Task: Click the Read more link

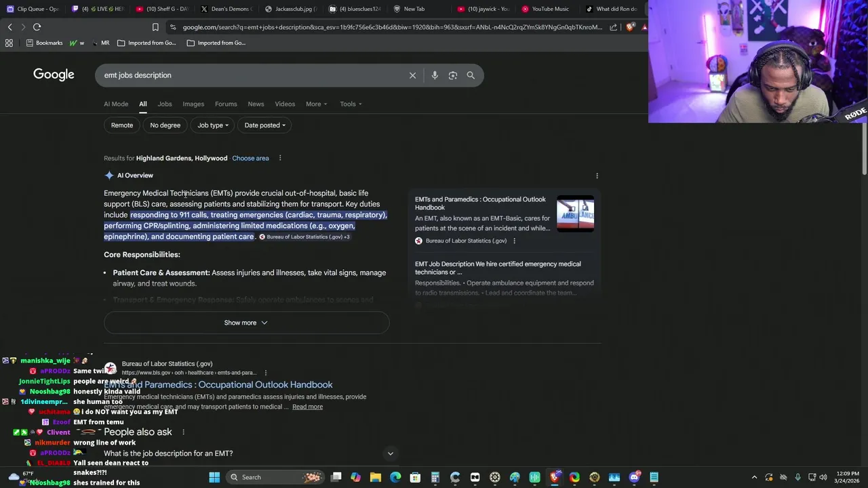Action: pos(307,407)
